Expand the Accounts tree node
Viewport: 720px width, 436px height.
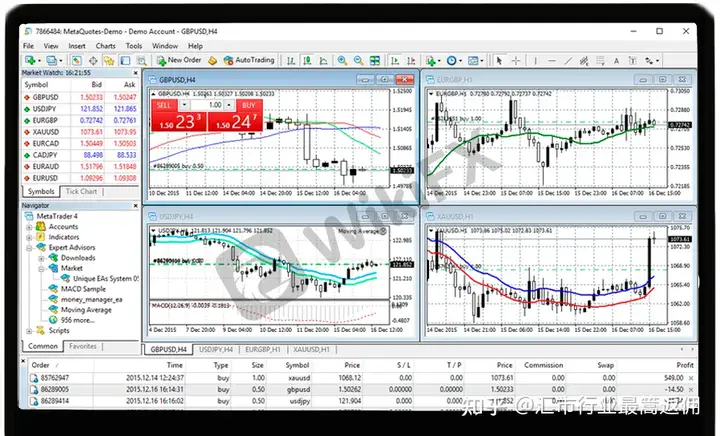tap(29, 227)
